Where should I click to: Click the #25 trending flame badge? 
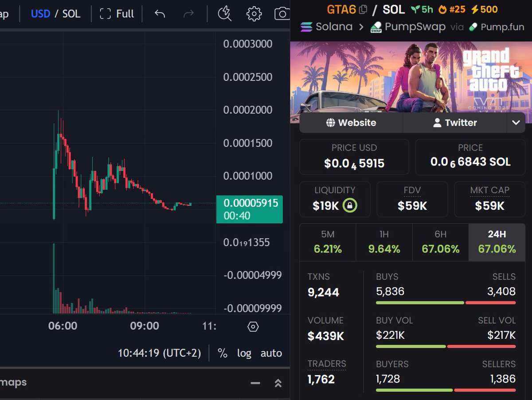pos(451,9)
